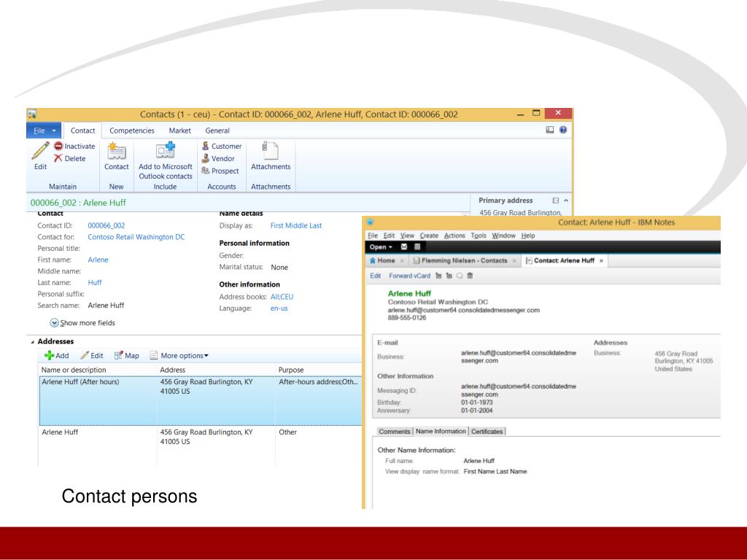The width and height of the screenshot is (747, 560).
Task: Select the address row with purpose Other
Action: [200, 446]
